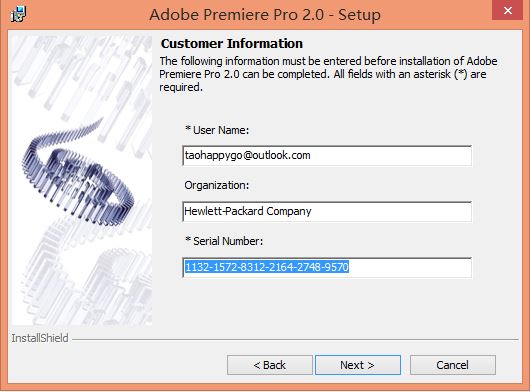Place the cursor in the 'Hewlett-Packard Company' text
The height and width of the screenshot is (392, 530).
pyautogui.click(x=248, y=211)
